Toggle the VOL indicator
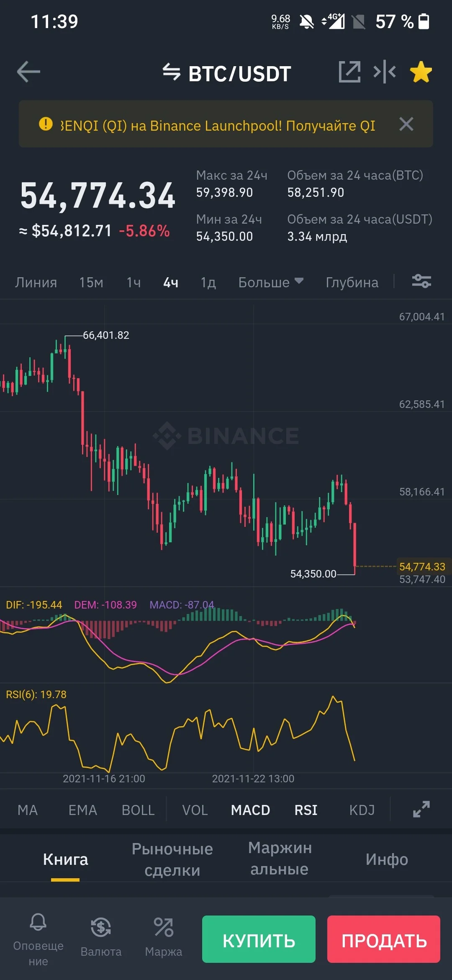Screen dimensions: 452x980 195,810
